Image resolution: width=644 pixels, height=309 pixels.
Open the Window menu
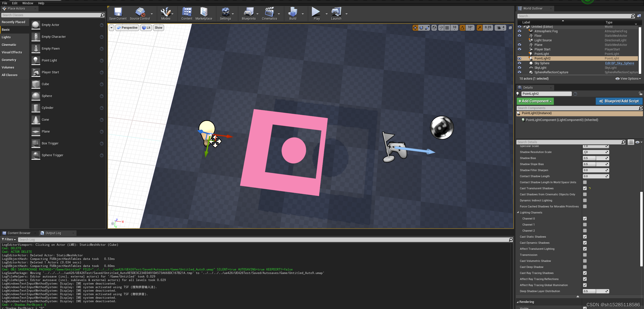[x=28, y=3]
